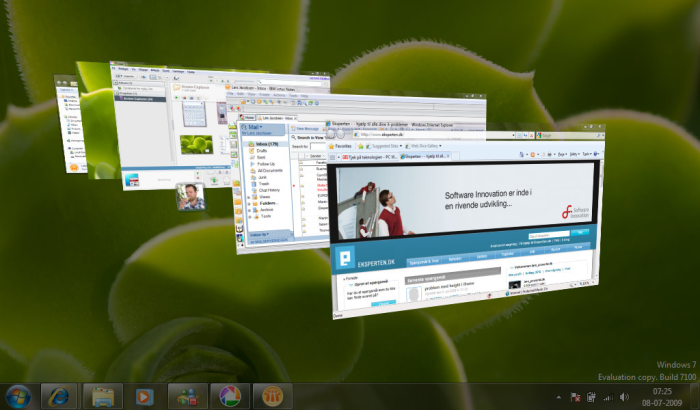The width and height of the screenshot is (700, 410).
Task: Open the volume speaker tray icon
Action: (x=624, y=397)
